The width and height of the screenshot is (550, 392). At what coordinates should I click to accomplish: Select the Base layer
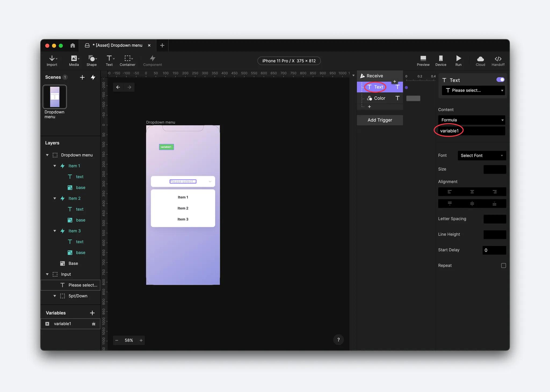(x=70, y=263)
